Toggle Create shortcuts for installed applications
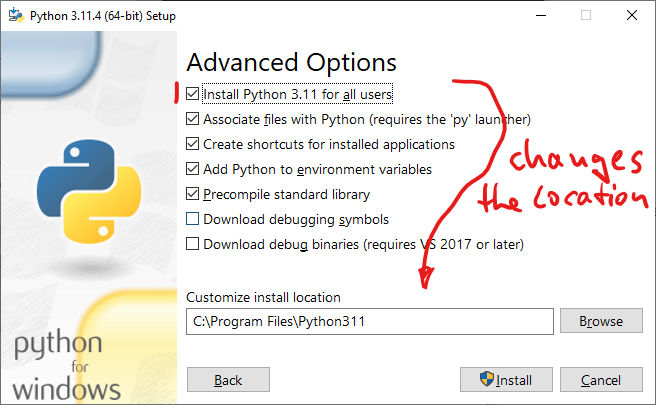This screenshot has width=656, height=405. point(193,144)
